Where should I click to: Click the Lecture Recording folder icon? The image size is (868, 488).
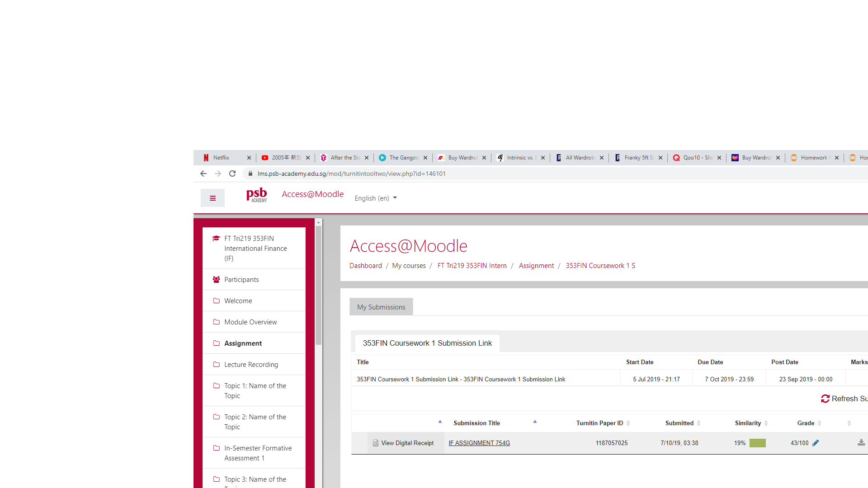coord(216,364)
